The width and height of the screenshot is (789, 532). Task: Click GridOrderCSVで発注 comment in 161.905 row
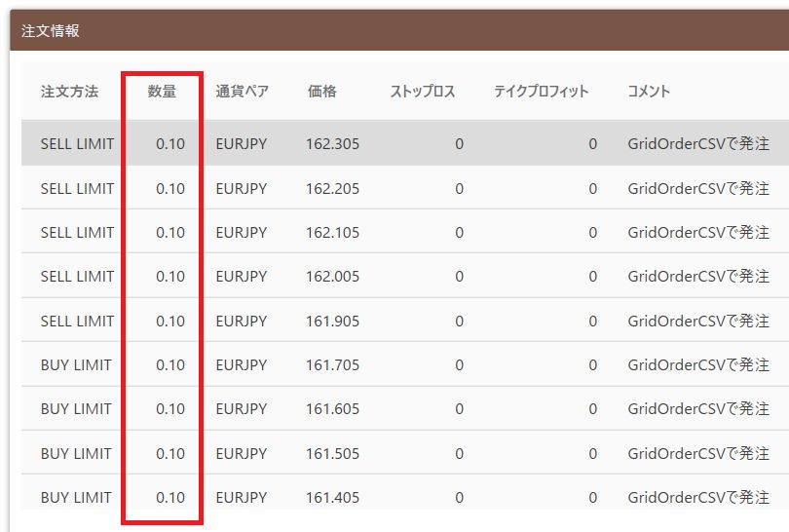698,322
